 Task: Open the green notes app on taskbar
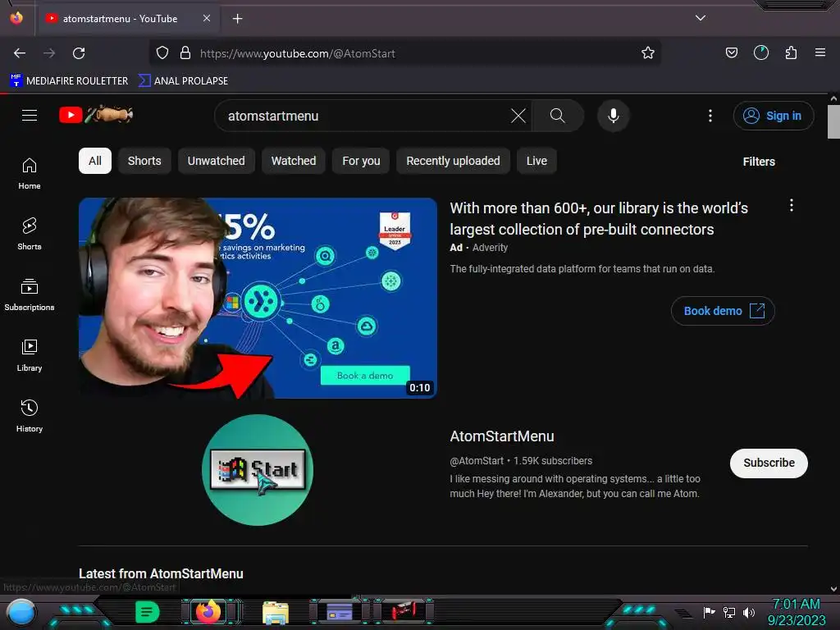click(x=148, y=611)
